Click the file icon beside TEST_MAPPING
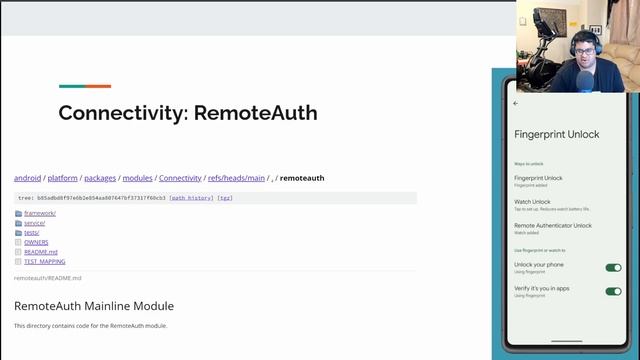 click(x=18, y=261)
